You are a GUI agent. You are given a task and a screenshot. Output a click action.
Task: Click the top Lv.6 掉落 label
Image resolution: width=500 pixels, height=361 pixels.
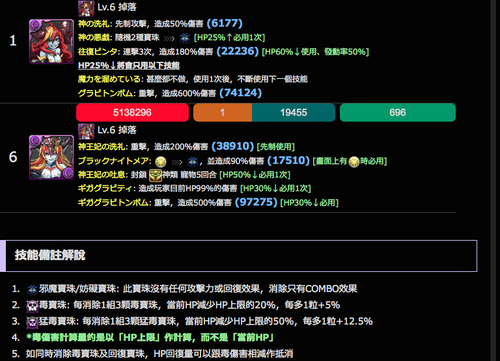tap(117, 7)
